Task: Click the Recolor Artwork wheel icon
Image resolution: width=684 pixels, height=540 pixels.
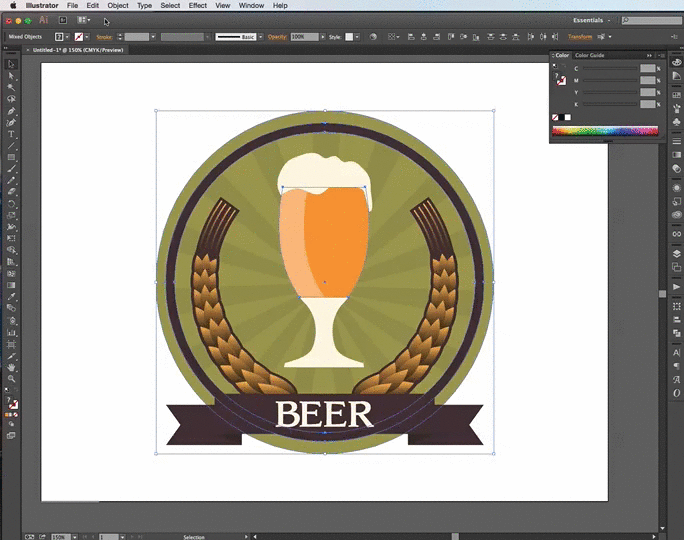Action: coord(373,37)
